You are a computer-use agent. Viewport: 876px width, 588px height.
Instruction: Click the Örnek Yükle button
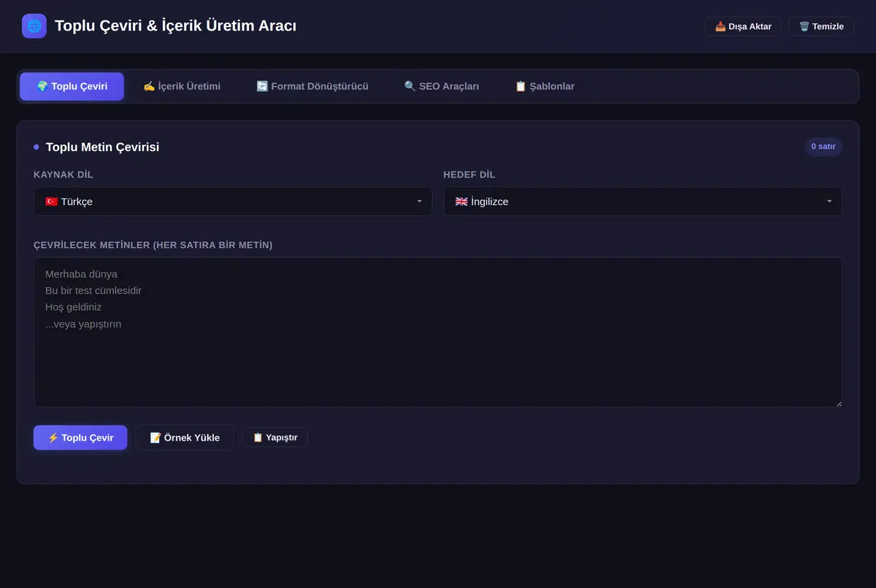point(185,438)
